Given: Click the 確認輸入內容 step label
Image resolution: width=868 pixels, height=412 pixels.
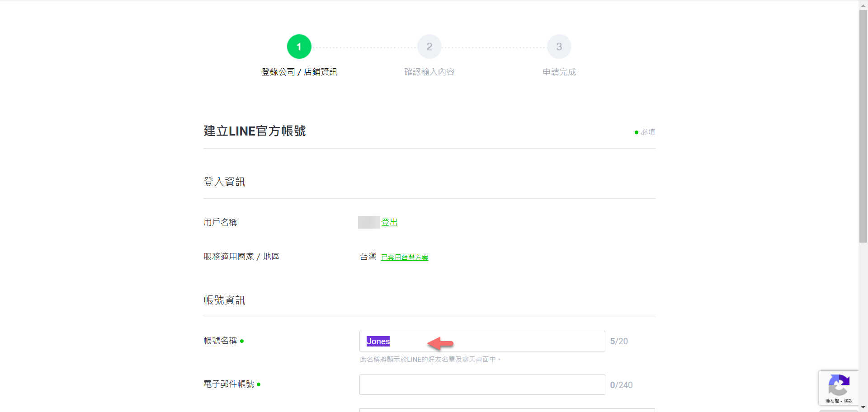Looking at the screenshot, I should pyautogui.click(x=429, y=72).
